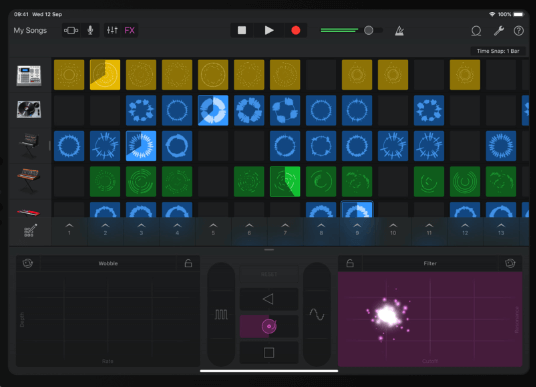This screenshot has width=536, height=387.
Task: Stop playback with the stop button
Action: pyautogui.click(x=242, y=30)
